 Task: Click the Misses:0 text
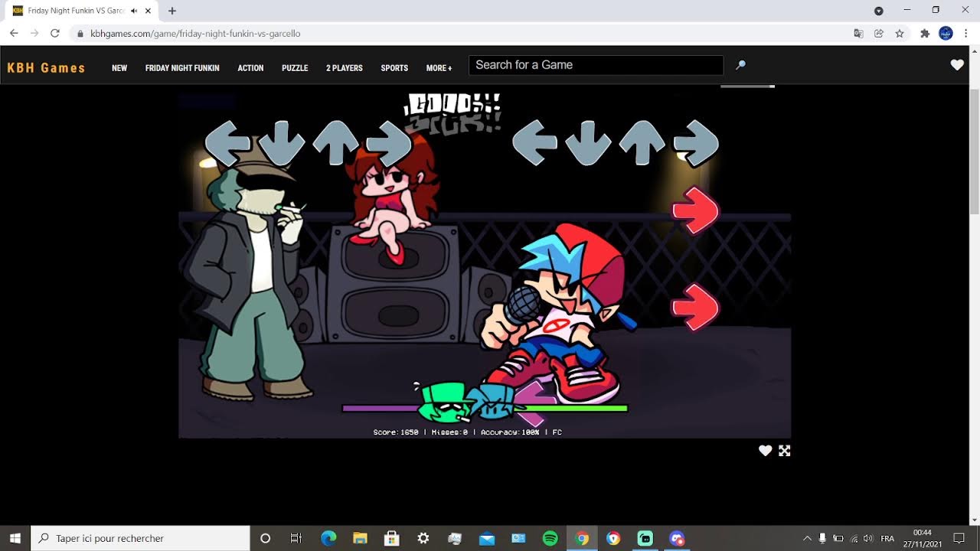(449, 432)
